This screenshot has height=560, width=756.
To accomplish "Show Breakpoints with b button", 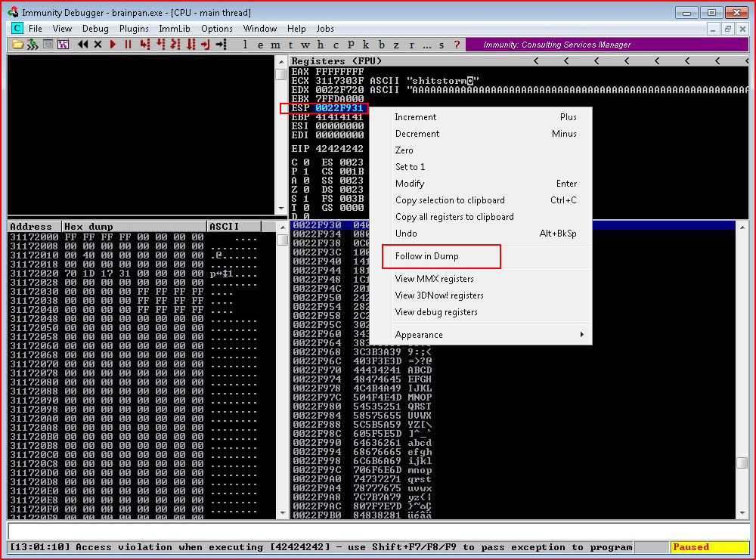I will [381, 45].
